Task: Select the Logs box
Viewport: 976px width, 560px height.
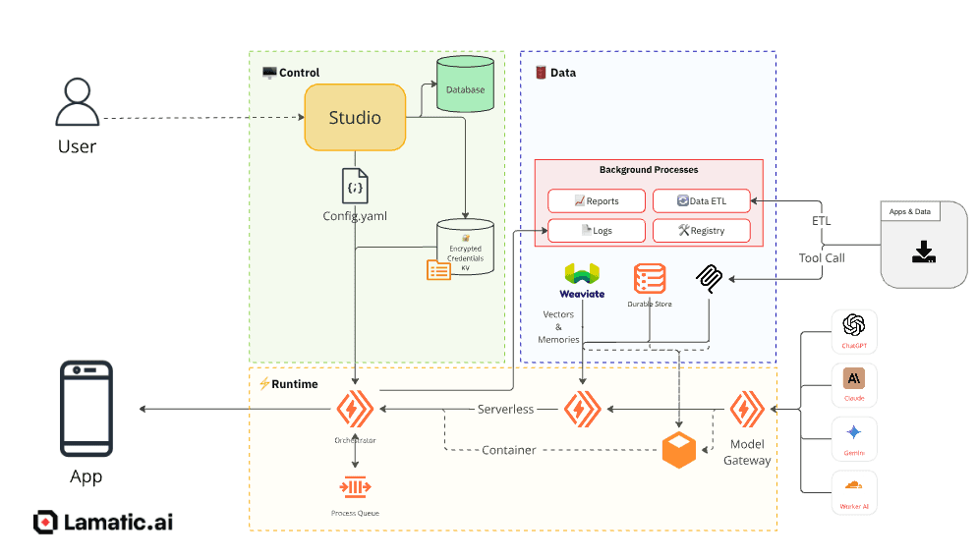Action: [597, 230]
